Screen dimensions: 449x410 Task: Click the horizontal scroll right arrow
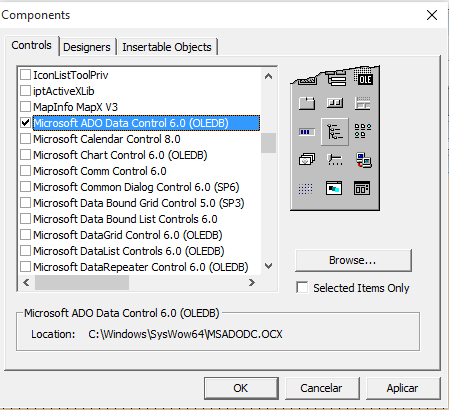[252, 283]
